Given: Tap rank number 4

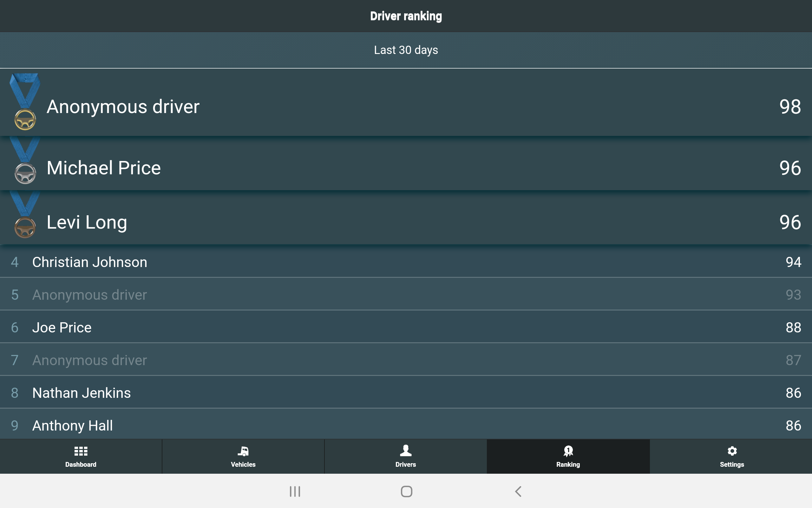Looking at the screenshot, I should tap(14, 262).
